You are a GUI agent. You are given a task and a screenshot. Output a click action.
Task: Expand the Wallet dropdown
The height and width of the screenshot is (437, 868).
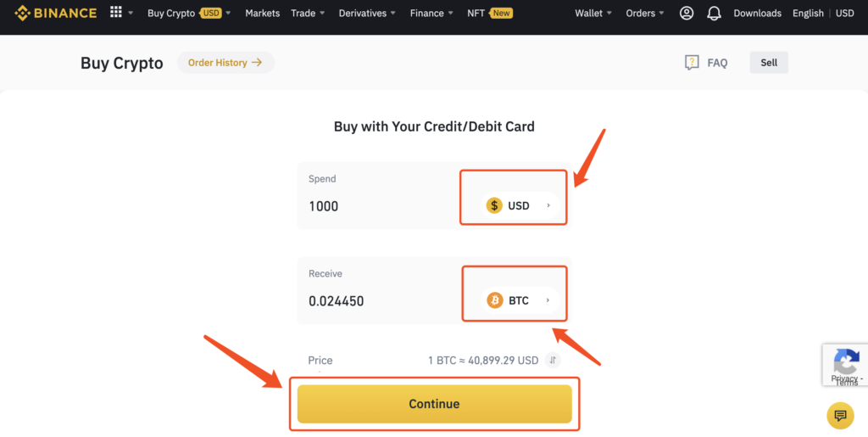coord(593,14)
